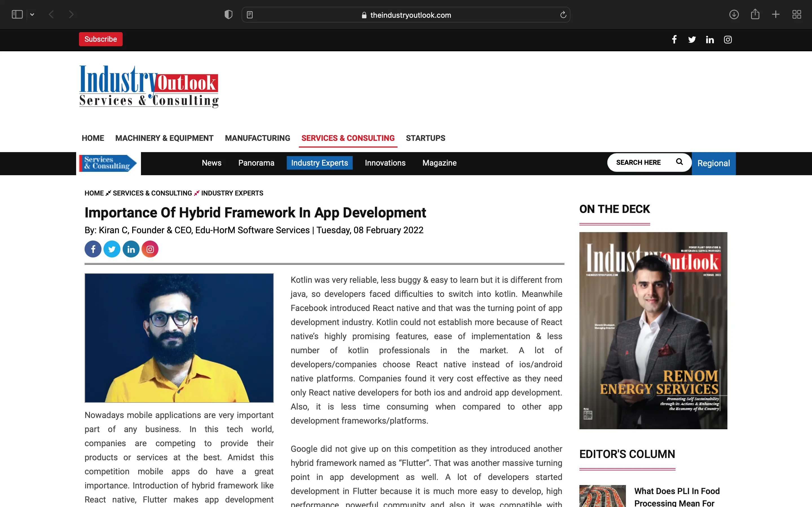Click the privacy shield icon
812x507 pixels.
click(x=228, y=14)
